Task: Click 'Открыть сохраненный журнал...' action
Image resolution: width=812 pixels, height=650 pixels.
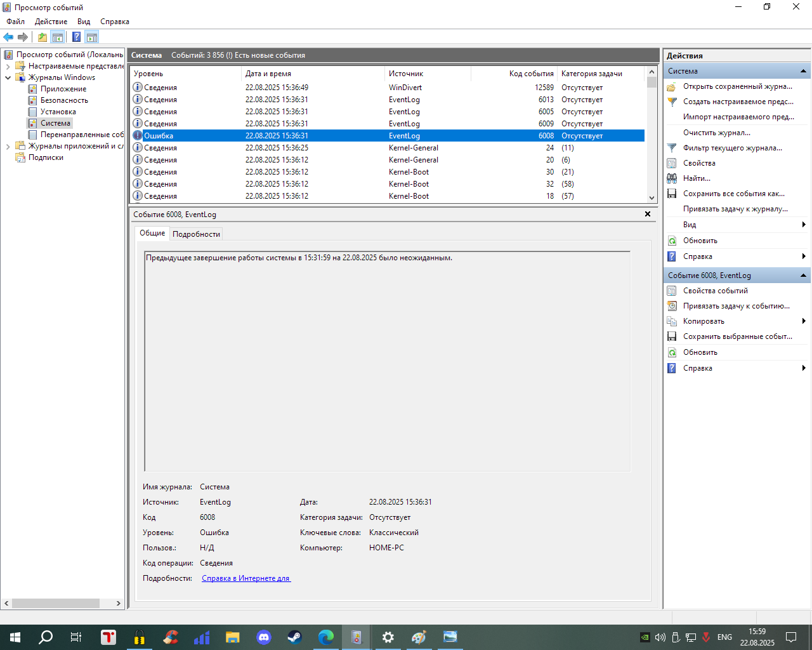Action: tap(737, 86)
